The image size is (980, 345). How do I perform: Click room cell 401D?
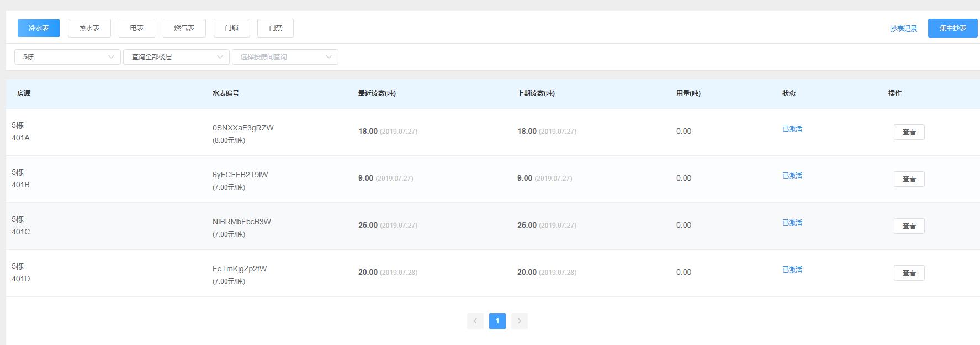[x=21, y=279]
